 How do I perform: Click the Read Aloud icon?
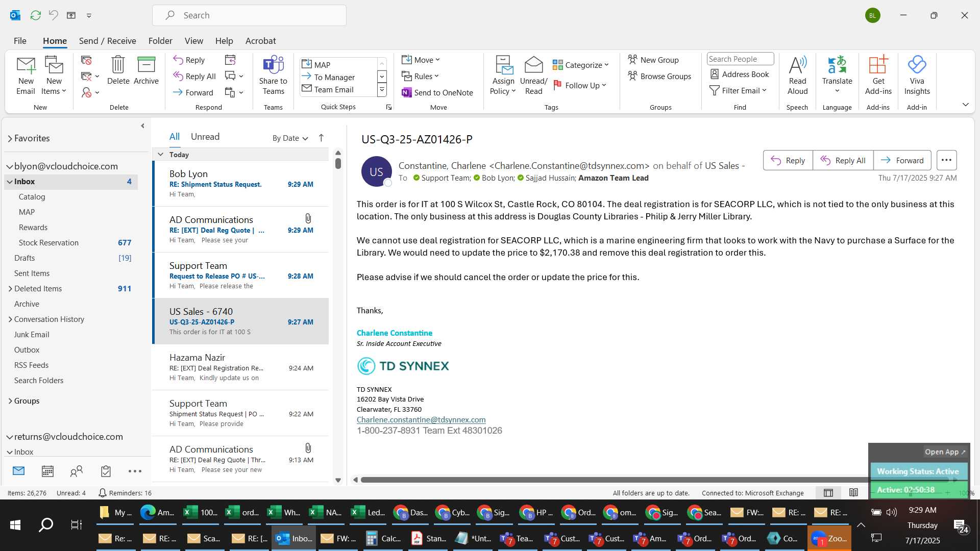click(x=797, y=76)
